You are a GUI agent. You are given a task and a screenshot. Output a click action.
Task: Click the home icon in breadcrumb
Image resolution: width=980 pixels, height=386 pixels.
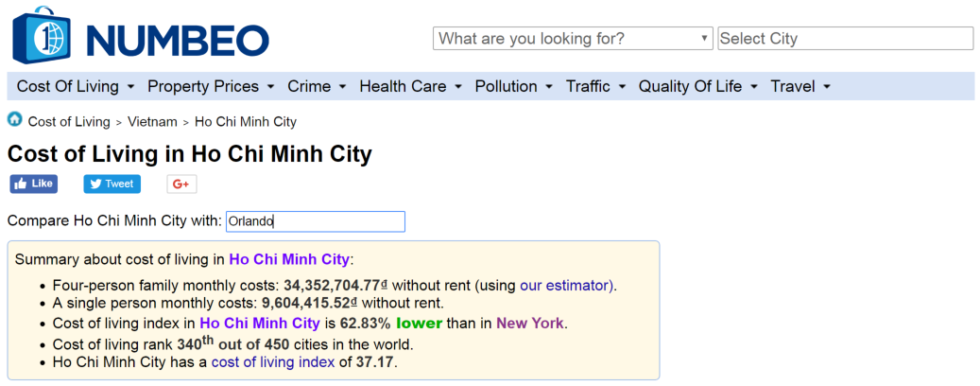14,119
